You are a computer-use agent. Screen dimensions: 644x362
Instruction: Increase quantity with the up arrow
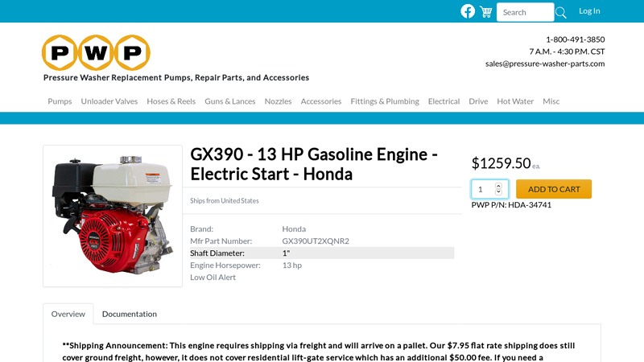pos(498,186)
